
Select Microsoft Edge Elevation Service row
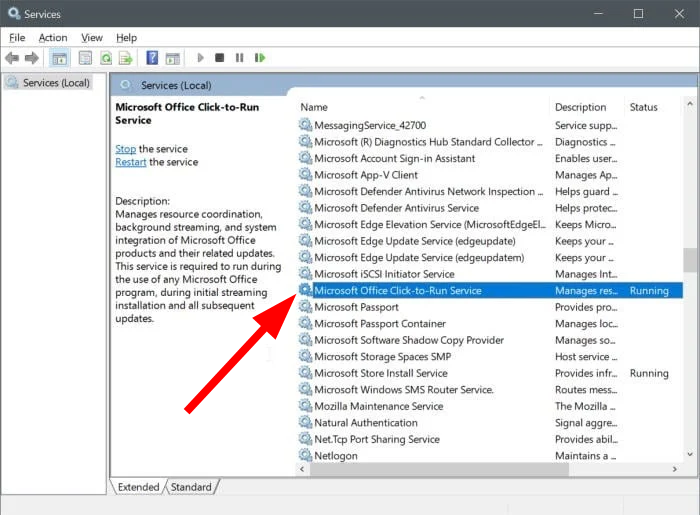[490, 224]
